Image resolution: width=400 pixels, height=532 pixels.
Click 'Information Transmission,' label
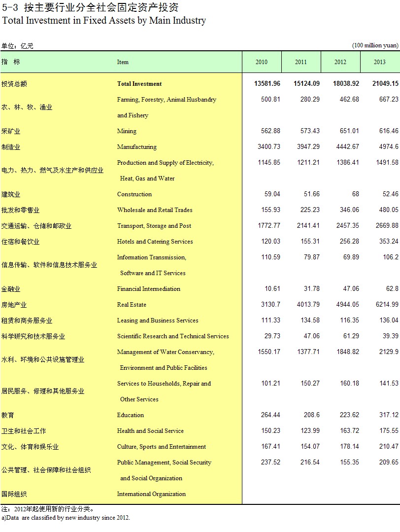(152, 257)
